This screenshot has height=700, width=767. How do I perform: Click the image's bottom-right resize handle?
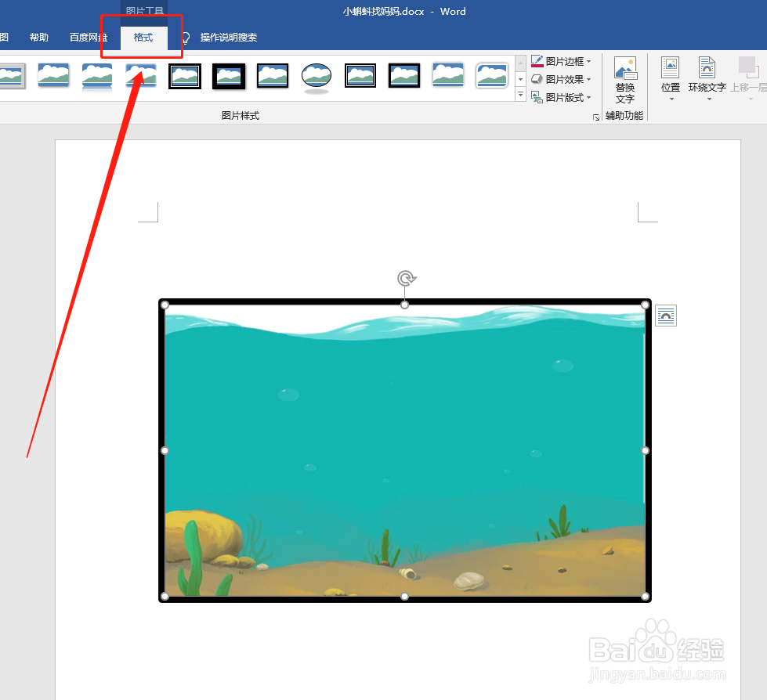tap(646, 597)
